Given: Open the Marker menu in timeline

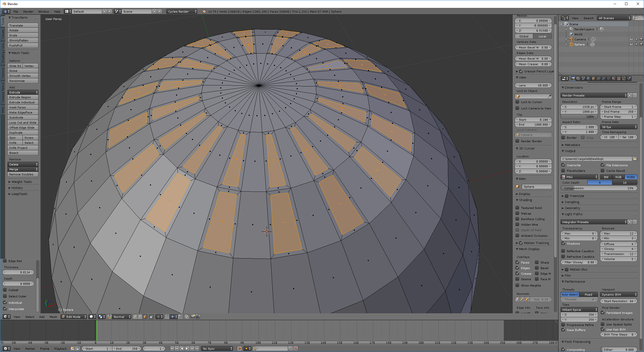Looking at the screenshot, I should [x=30, y=348].
